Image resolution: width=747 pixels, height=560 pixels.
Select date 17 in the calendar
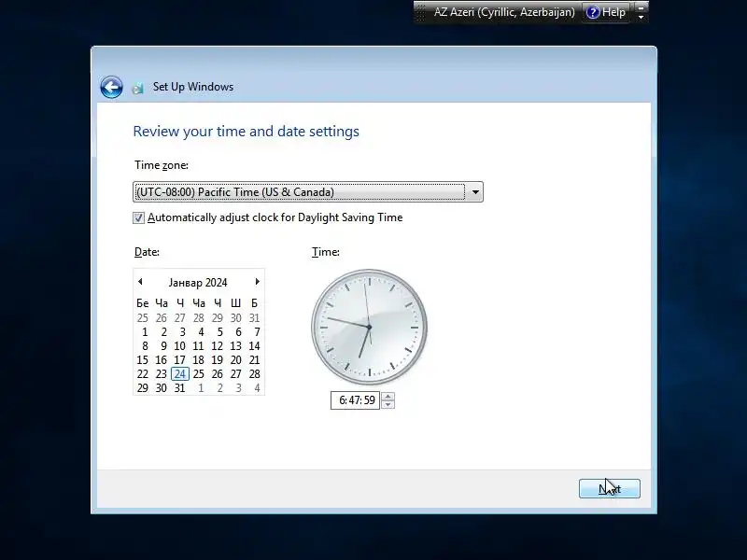coord(179,360)
